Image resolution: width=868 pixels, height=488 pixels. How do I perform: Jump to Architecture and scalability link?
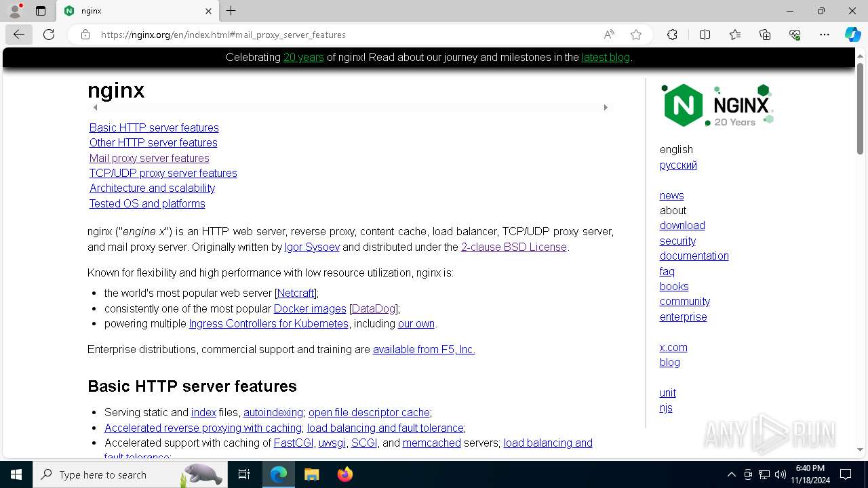point(152,188)
